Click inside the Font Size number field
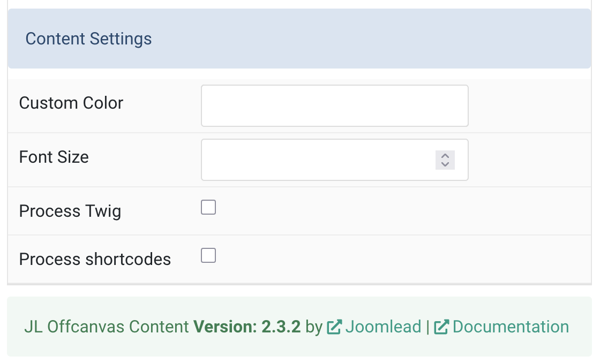Viewport: 600px width, 364px height. [318, 160]
